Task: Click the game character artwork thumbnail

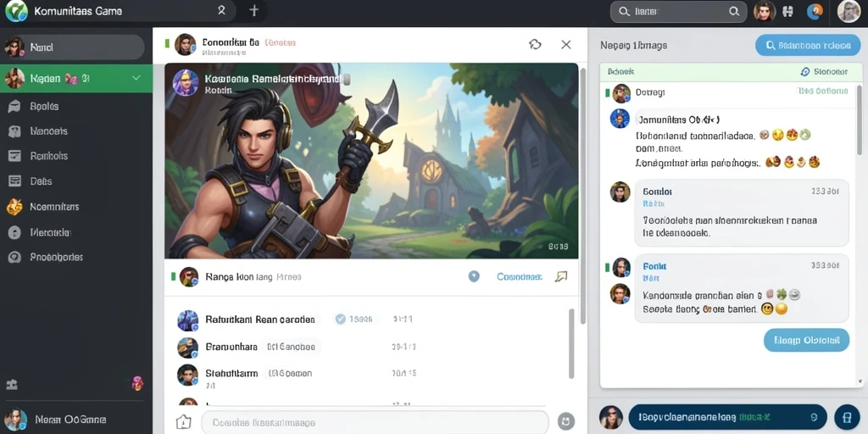Action: coord(371,160)
